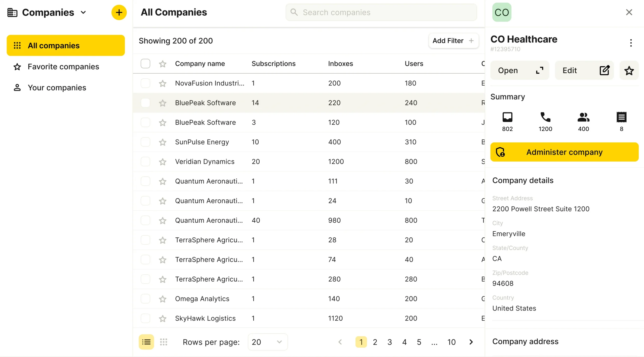Go to next page with the arrow
Screen dimensions: 644x357
(471, 342)
